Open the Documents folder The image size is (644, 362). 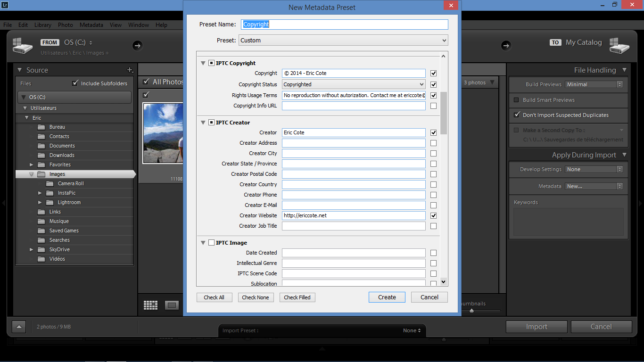point(62,146)
